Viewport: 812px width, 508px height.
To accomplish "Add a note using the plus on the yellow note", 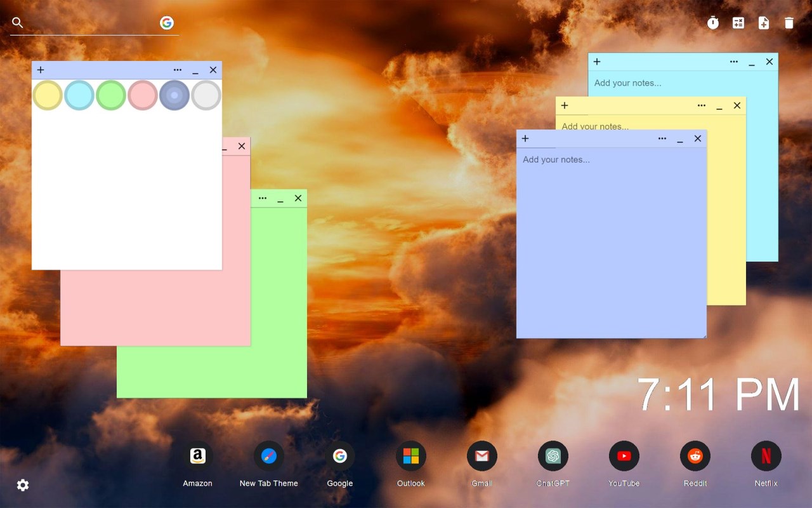I will click(565, 105).
